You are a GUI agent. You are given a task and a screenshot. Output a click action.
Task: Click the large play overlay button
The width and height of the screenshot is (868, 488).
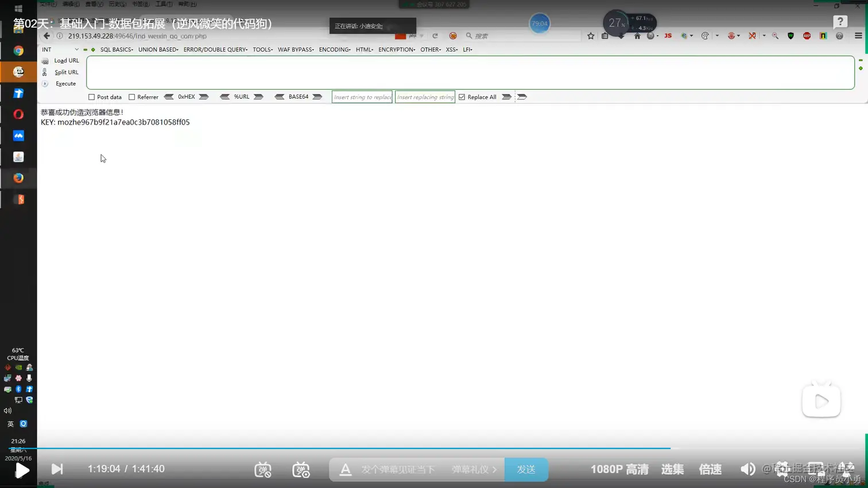(821, 400)
